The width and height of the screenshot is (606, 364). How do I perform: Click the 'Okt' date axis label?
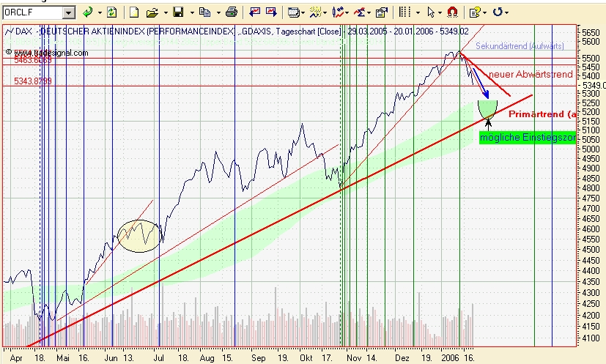point(306,358)
